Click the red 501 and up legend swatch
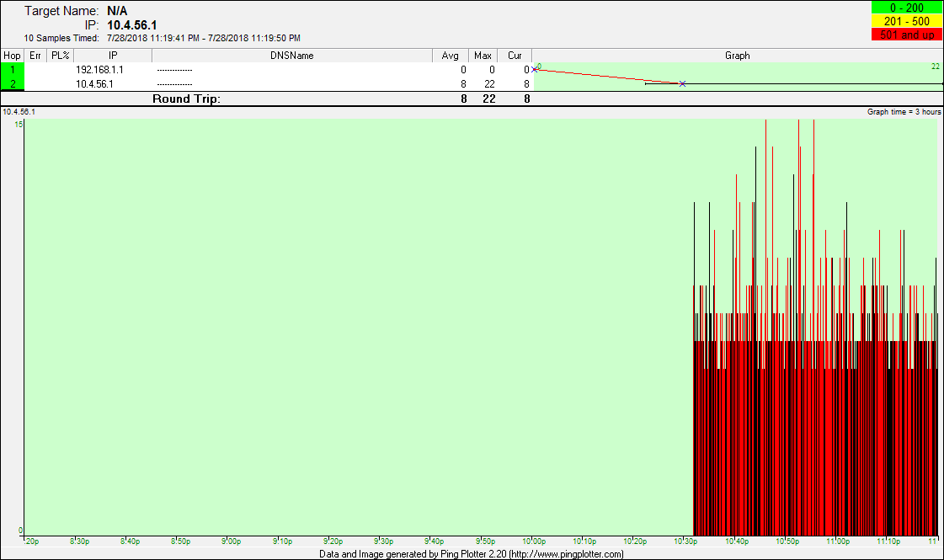The width and height of the screenshot is (944, 560). [x=906, y=35]
